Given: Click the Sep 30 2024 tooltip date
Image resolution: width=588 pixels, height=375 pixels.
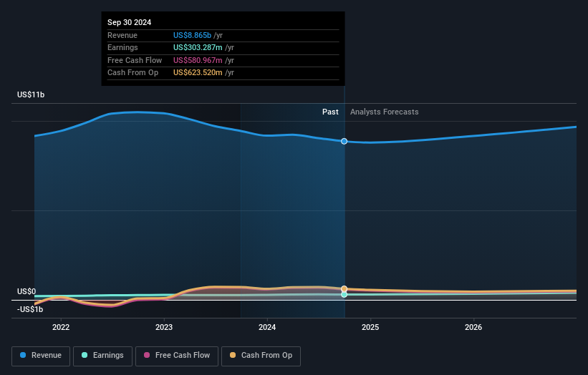Looking at the screenshot, I should (130, 22).
